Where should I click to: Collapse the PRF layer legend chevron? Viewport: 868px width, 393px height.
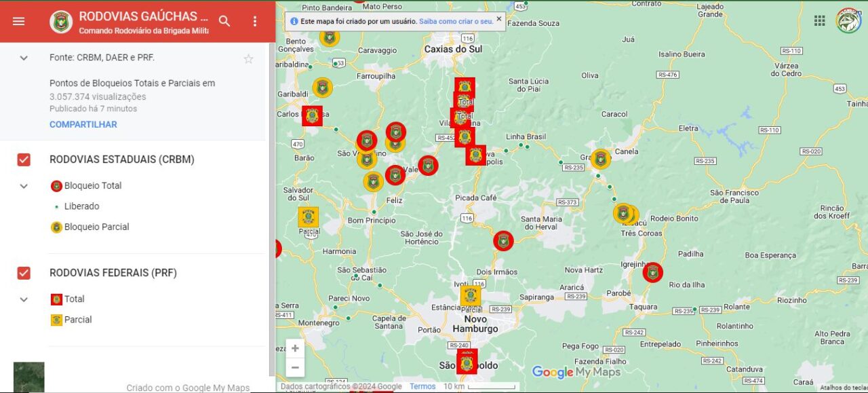(24, 299)
